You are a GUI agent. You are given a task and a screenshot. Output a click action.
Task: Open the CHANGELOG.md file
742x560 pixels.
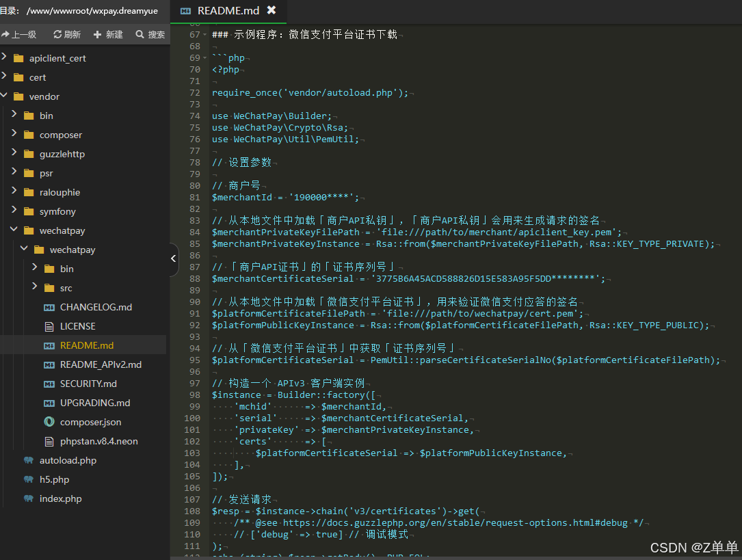click(96, 308)
